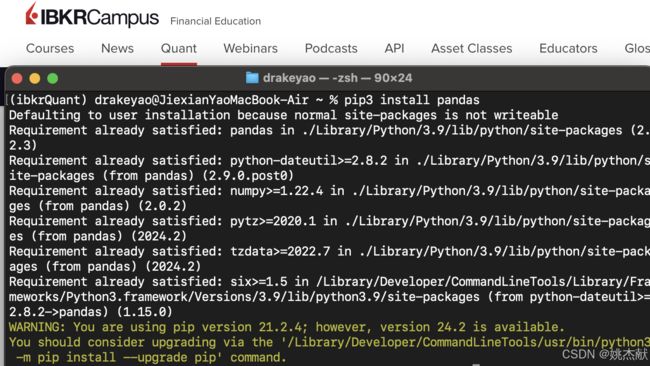Click the Financial Education tagline
650x366 pixels.
[x=216, y=21]
